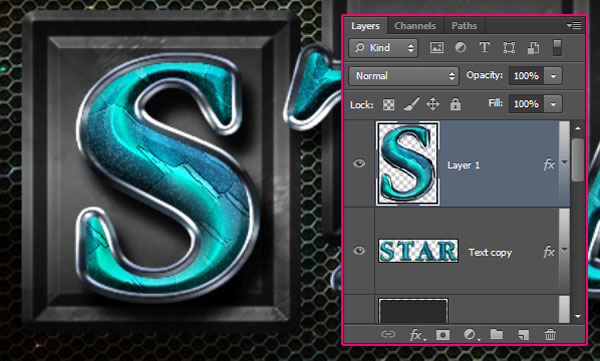Switch to the Paths tab
The width and height of the screenshot is (600, 361).
tap(464, 26)
